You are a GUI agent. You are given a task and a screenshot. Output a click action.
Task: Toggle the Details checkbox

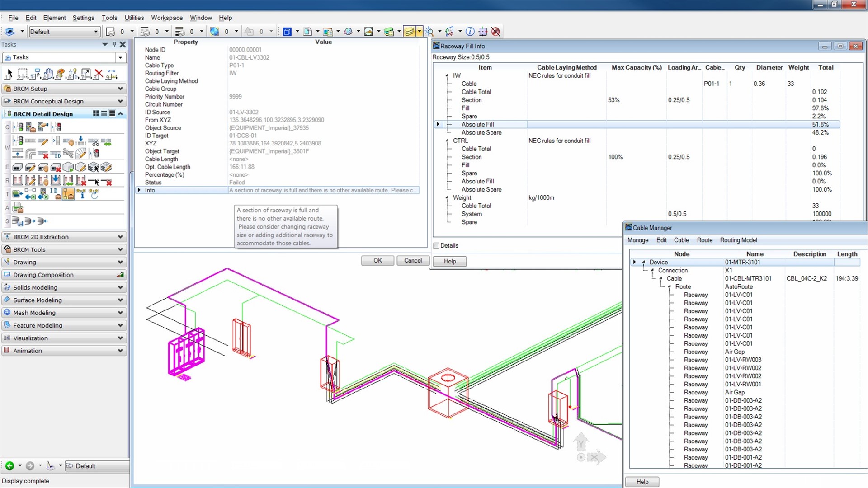436,245
